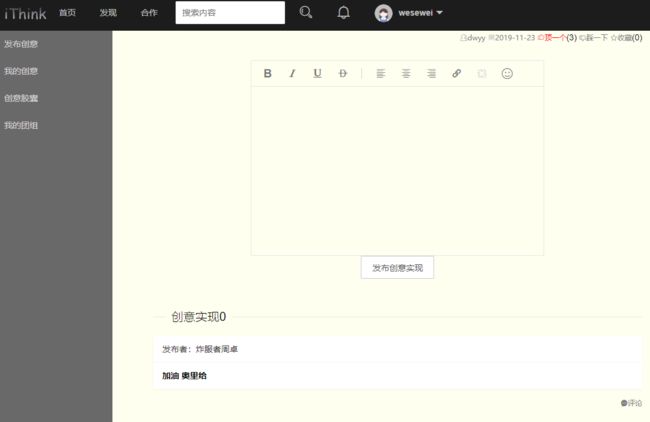Click the 评论 comment link
This screenshot has height=422, width=650.
pos(631,403)
